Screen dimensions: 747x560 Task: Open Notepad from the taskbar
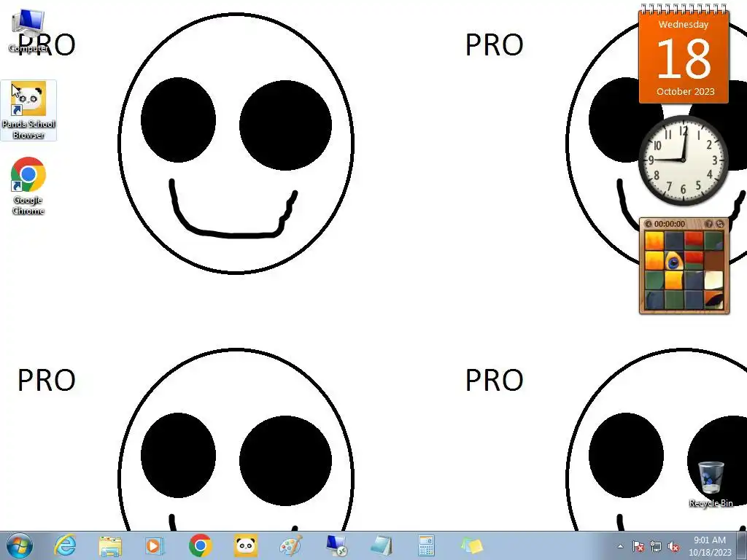(x=381, y=545)
